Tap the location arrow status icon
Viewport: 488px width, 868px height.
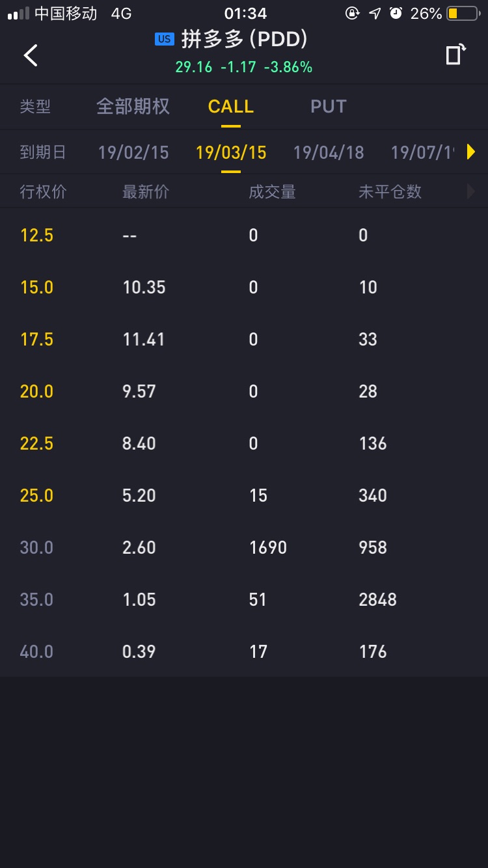pyautogui.click(x=375, y=13)
